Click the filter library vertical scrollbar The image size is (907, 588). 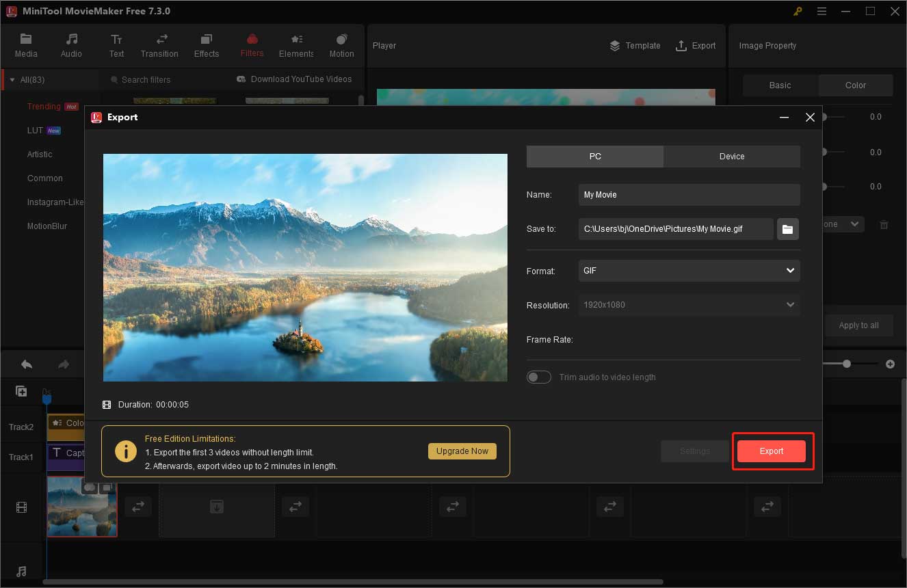361,101
